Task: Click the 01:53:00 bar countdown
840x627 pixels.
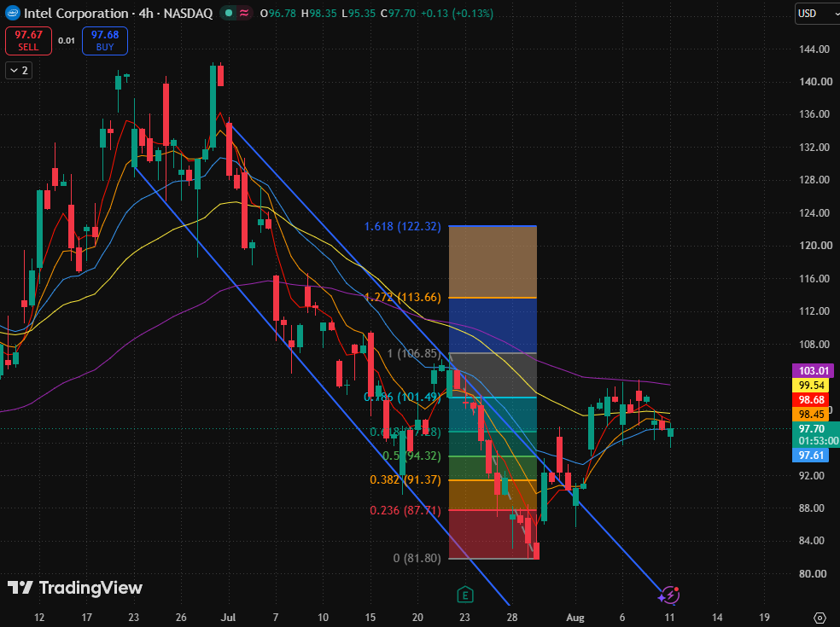Action: [x=818, y=441]
